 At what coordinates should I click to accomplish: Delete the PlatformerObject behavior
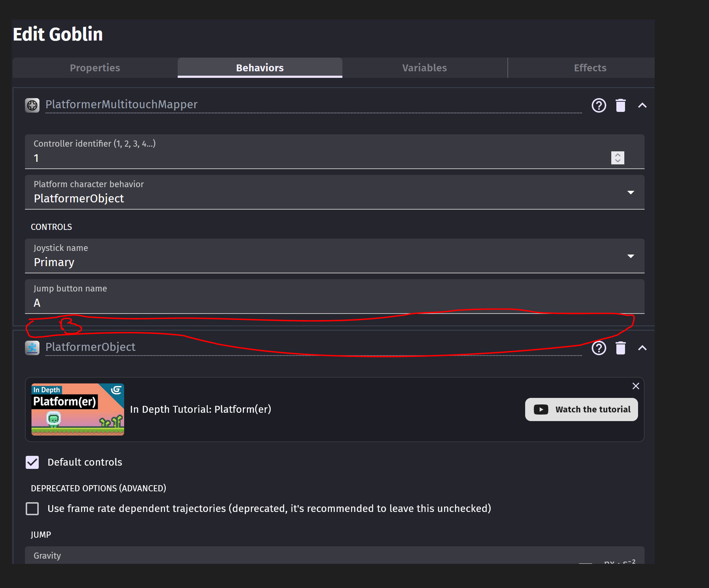point(621,348)
